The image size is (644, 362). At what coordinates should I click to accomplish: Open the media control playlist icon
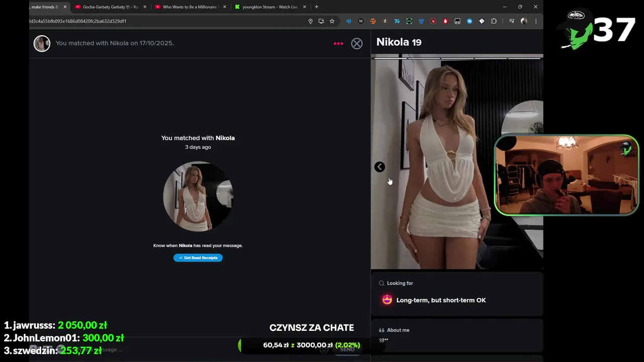(x=512, y=21)
